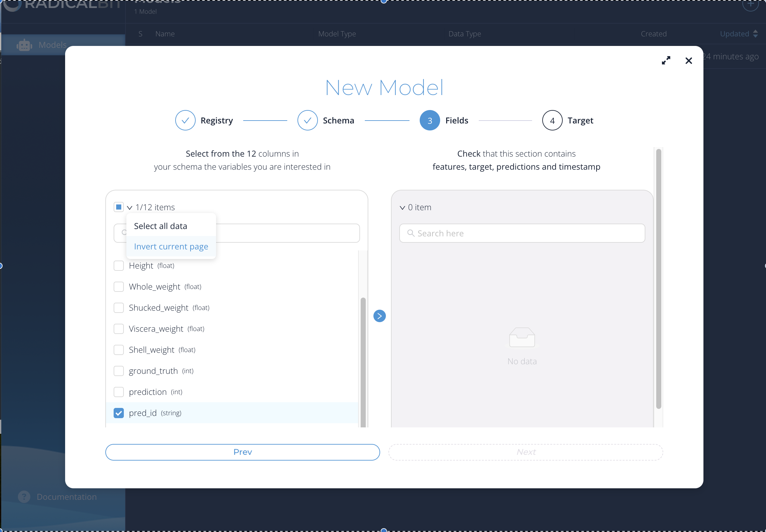The image size is (766, 532).
Task: Click the Fields step number 3 circle
Action: point(430,120)
